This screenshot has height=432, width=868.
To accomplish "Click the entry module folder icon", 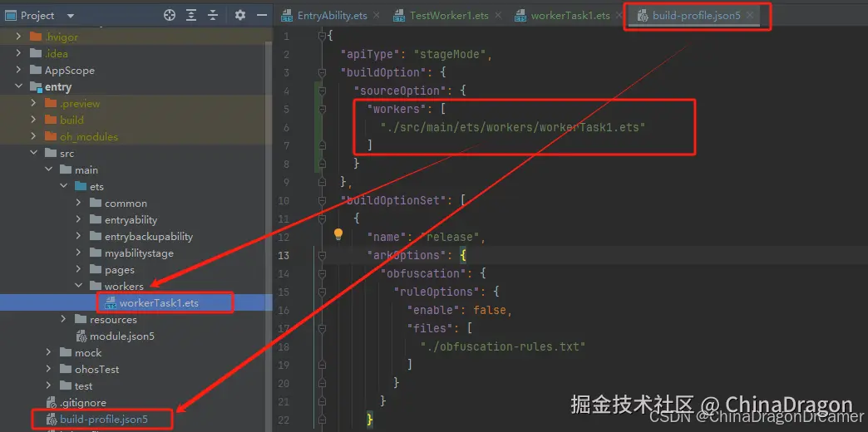I will [x=36, y=87].
